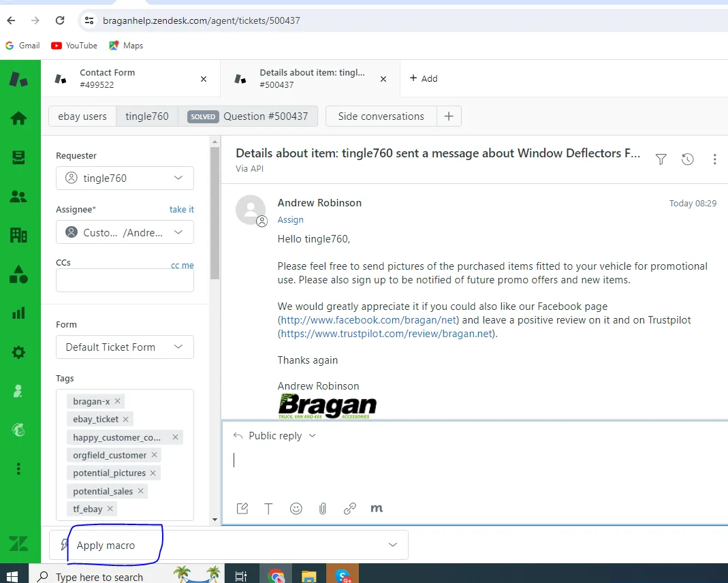The width and height of the screenshot is (728, 583).
Task: Click Windows Start button
Action: 12,576
